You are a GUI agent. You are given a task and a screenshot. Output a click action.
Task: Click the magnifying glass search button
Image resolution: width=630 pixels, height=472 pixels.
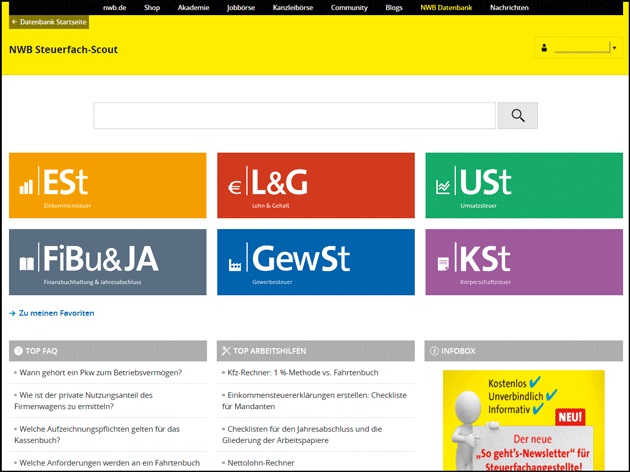click(x=517, y=116)
